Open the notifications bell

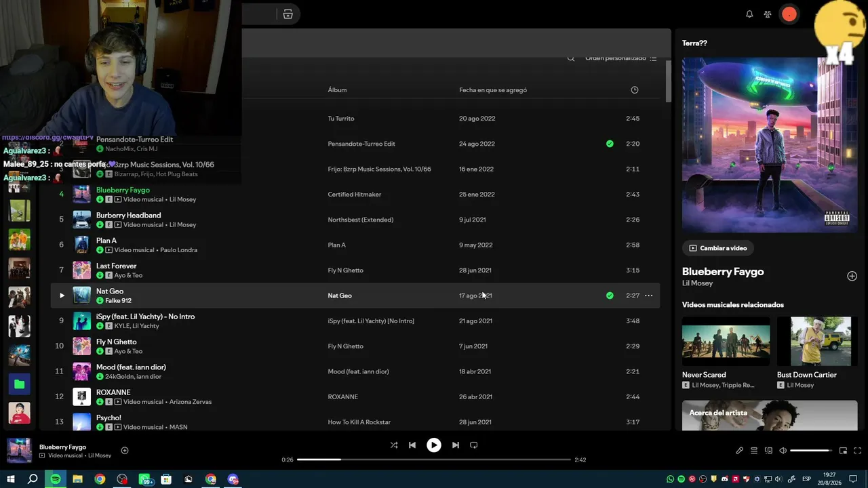(749, 14)
